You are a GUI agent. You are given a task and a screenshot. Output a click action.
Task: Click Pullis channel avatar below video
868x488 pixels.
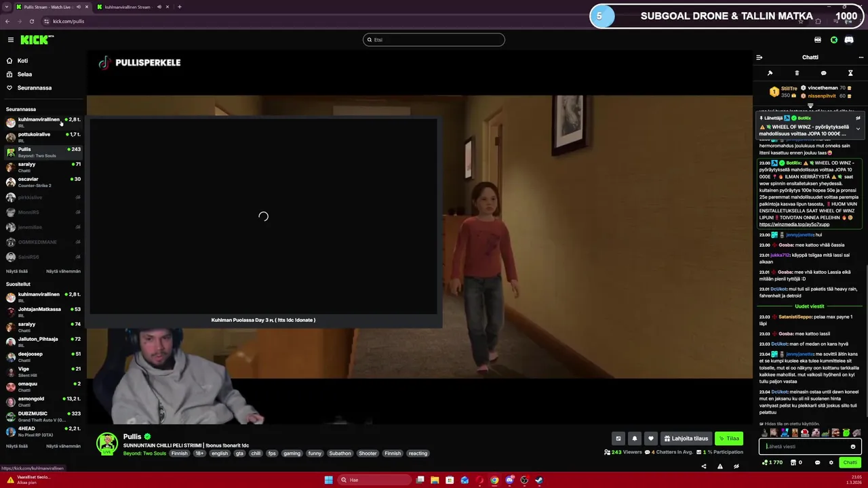click(x=106, y=443)
